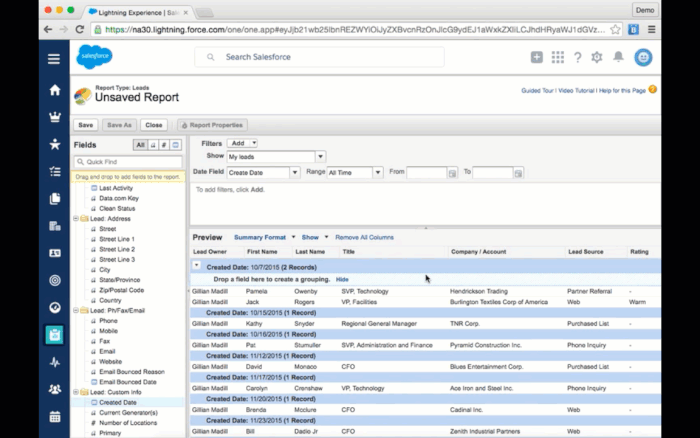The image size is (700, 438).
Task: Open the To date calendar picker
Action: click(x=518, y=173)
